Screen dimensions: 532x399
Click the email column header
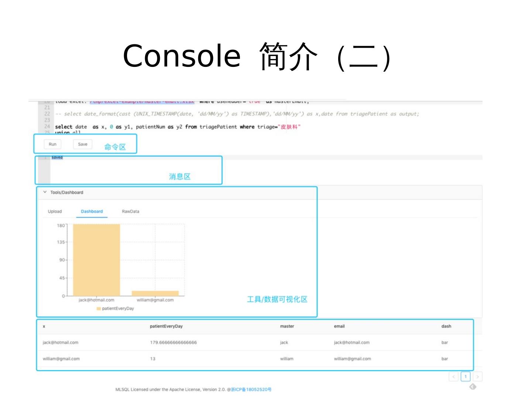tap(339, 326)
